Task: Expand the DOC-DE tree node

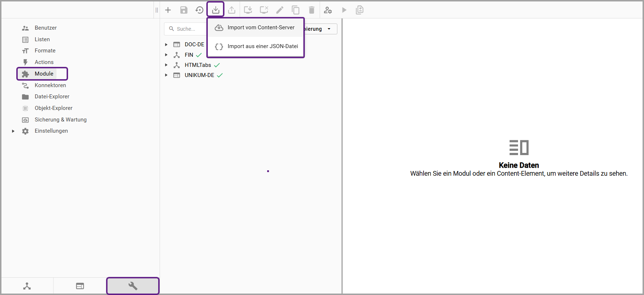Action: (x=166, y=44)
